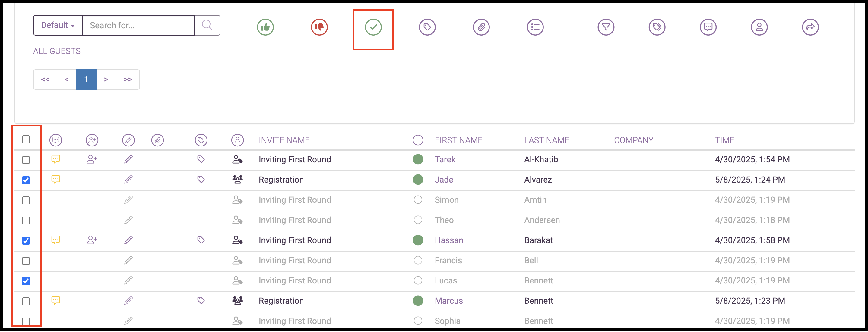Click the magnifier search button

(x=207, y=25)
